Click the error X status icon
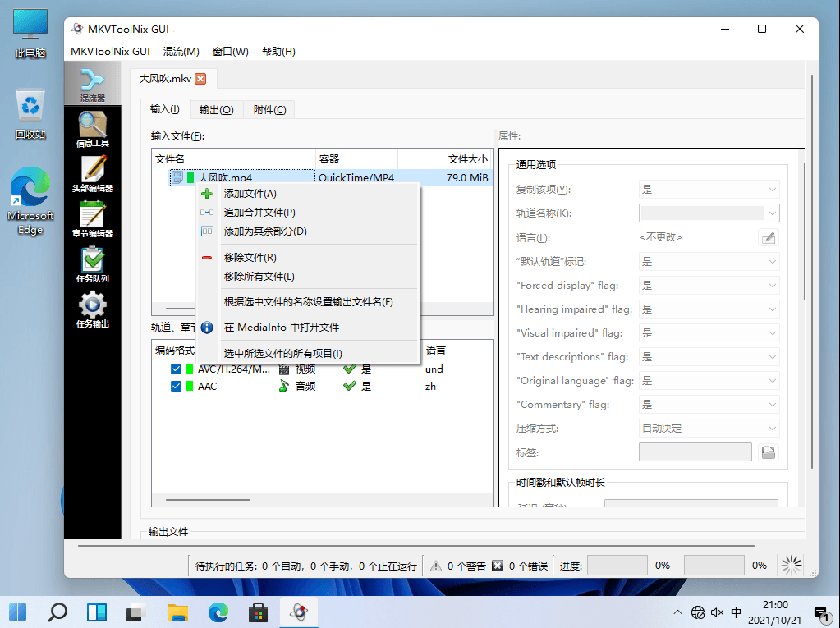 tap(498, 566)
